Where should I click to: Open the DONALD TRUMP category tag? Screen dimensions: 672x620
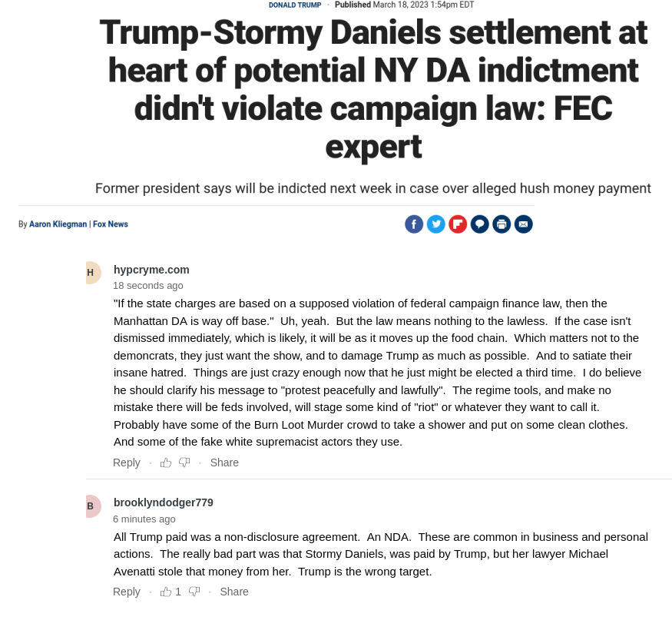coord(295,5)
